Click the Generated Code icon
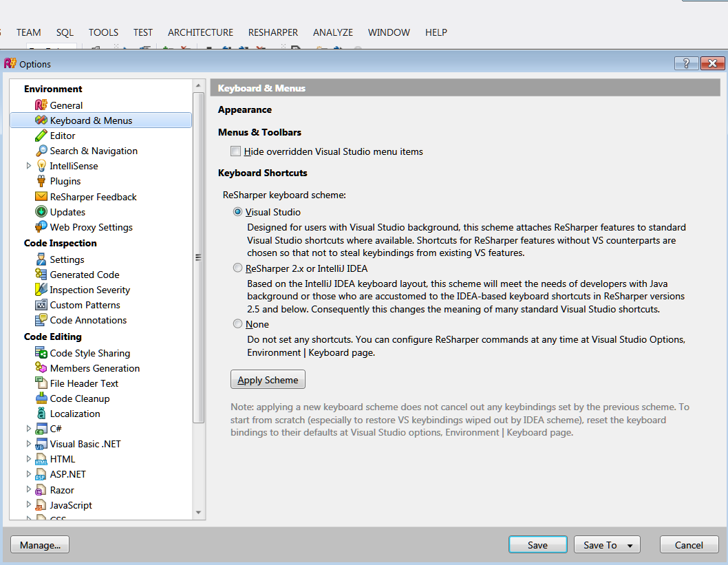The height and width of the screenshot is (565, 728). 41,275
